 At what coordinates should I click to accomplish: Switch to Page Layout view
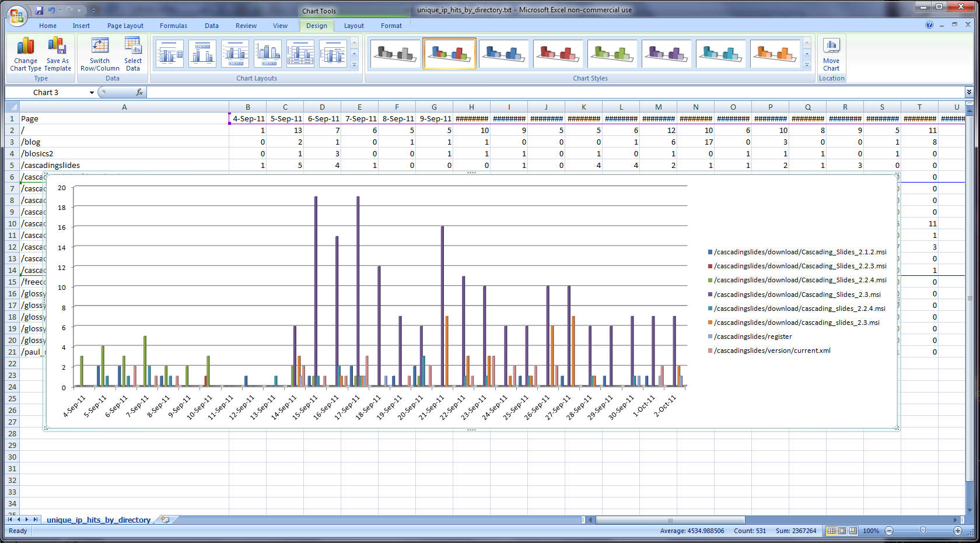(841, 531)
